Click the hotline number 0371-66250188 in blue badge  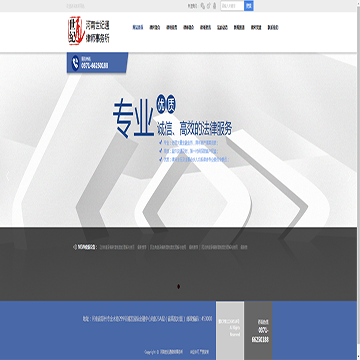tap(95, 66)
